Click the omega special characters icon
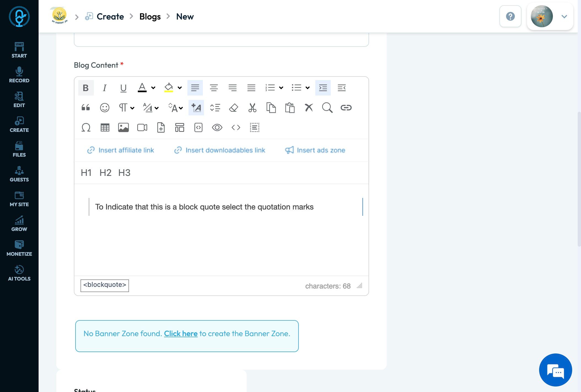This screenshot has height=392, width=581. pyautogui.click(x=86, y=127)
